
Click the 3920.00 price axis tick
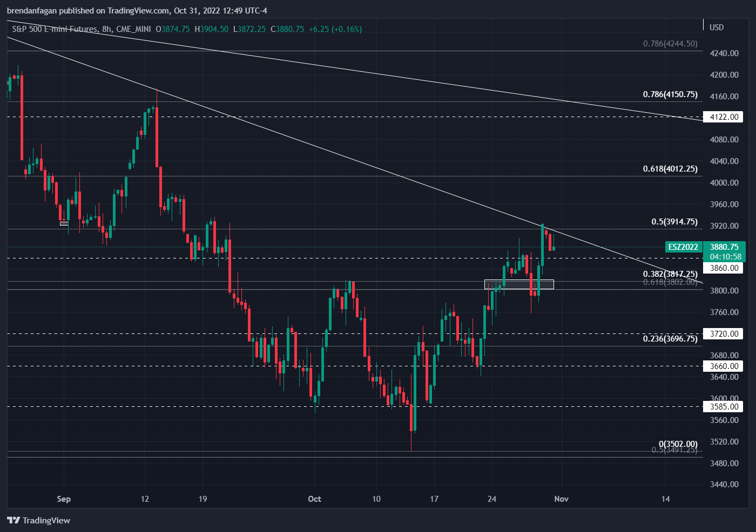[x=724, y=226]
